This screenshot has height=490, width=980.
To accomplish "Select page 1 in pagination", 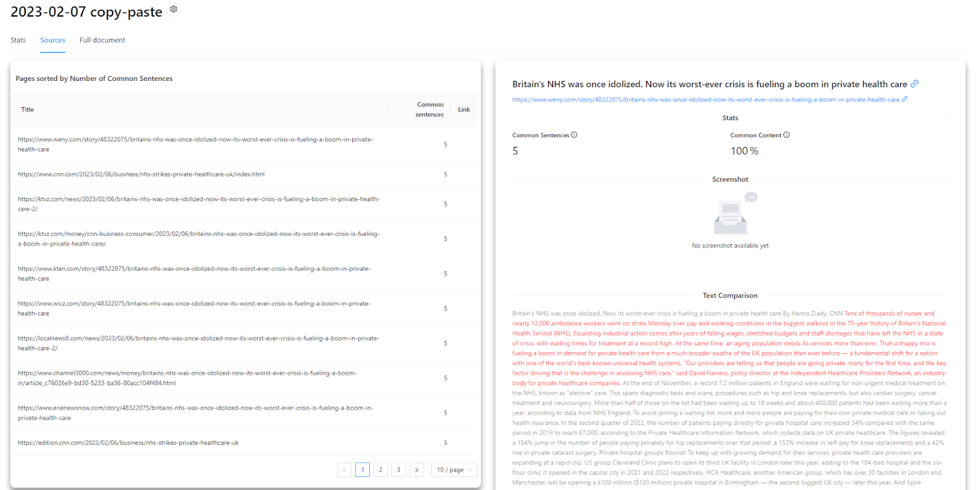I will (363, 470).
